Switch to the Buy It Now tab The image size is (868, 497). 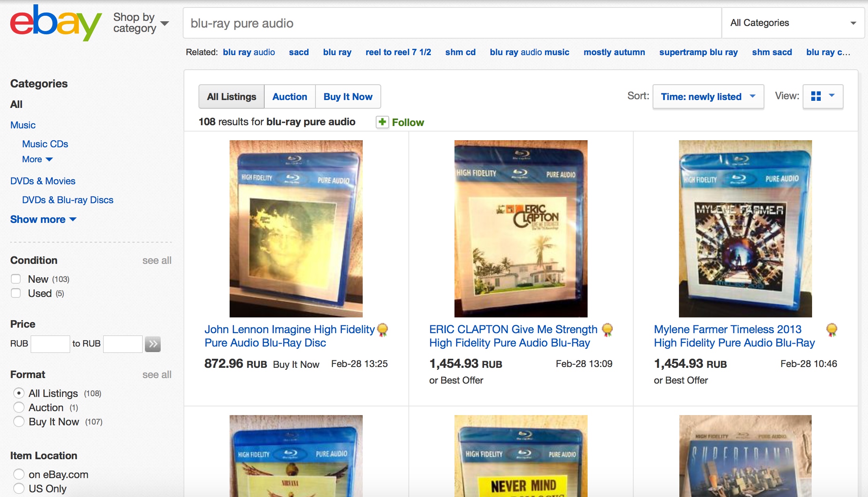tap(348, 96)
